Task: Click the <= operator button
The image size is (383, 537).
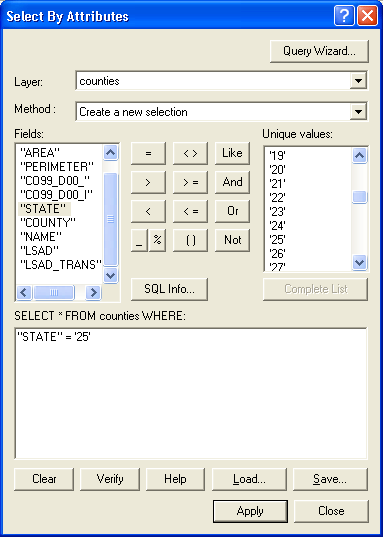Action: [x=190, y=211]
